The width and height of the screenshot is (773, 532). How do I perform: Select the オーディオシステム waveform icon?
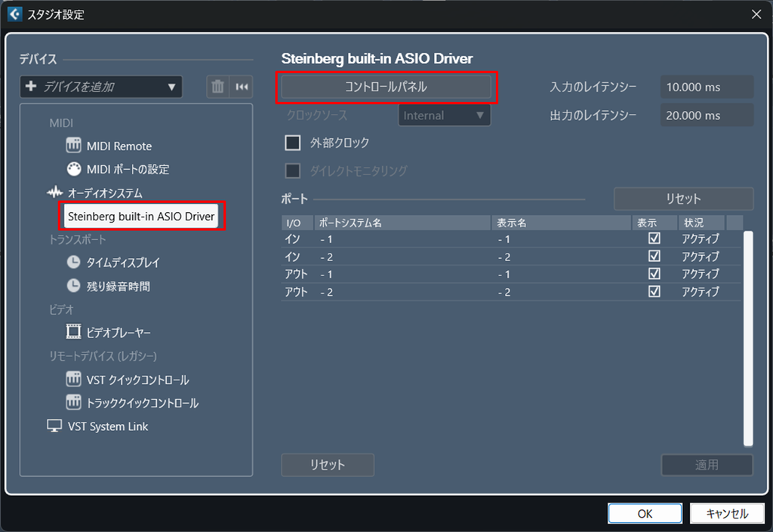click(x=54, y=192)
